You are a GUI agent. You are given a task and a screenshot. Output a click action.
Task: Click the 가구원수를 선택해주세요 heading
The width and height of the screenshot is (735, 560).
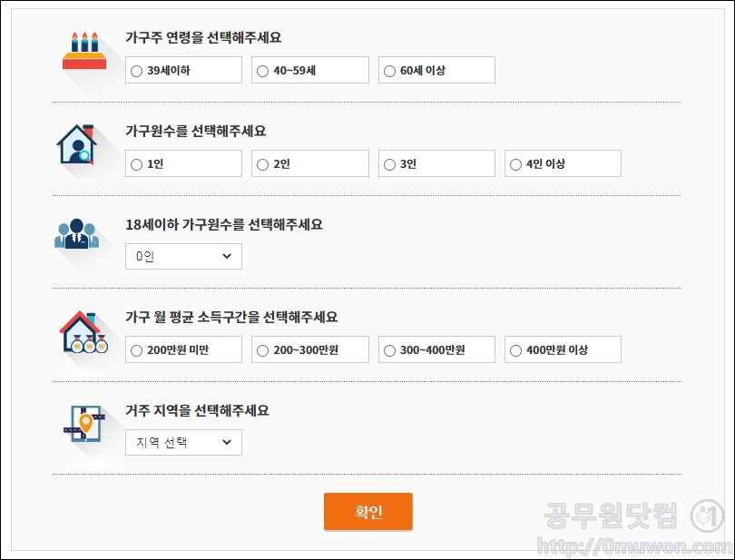pyautogui.click(x=195, y=131)
